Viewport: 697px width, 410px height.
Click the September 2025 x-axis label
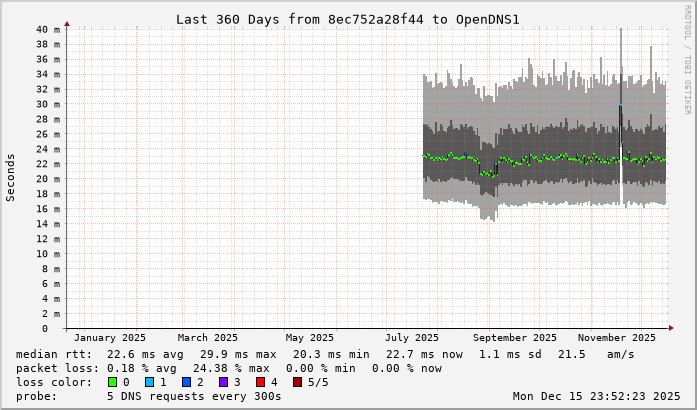pos(515,338)
